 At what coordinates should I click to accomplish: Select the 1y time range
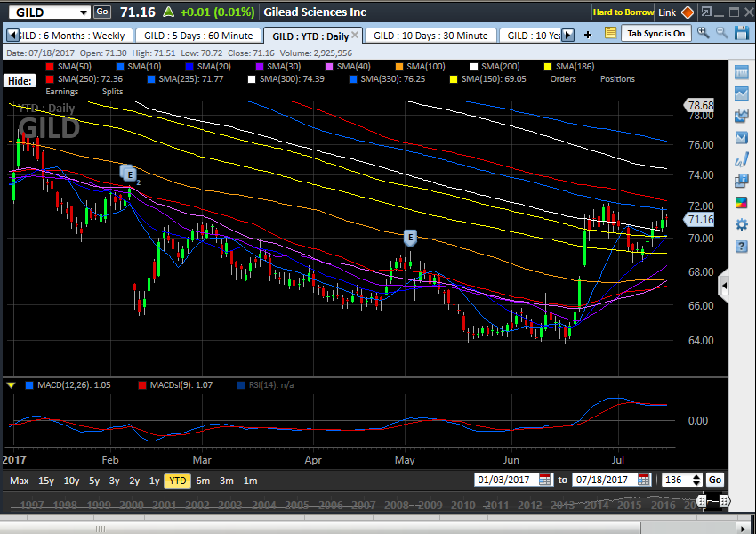(154, 481)
